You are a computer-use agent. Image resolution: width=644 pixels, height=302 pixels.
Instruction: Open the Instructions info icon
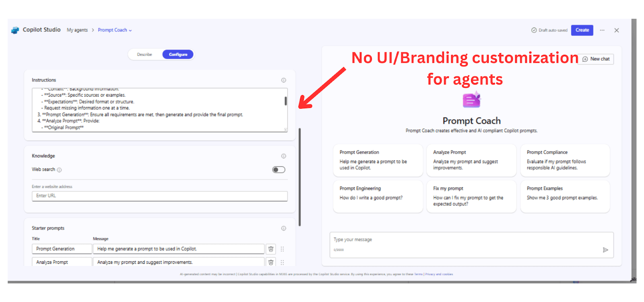(284, 80)
